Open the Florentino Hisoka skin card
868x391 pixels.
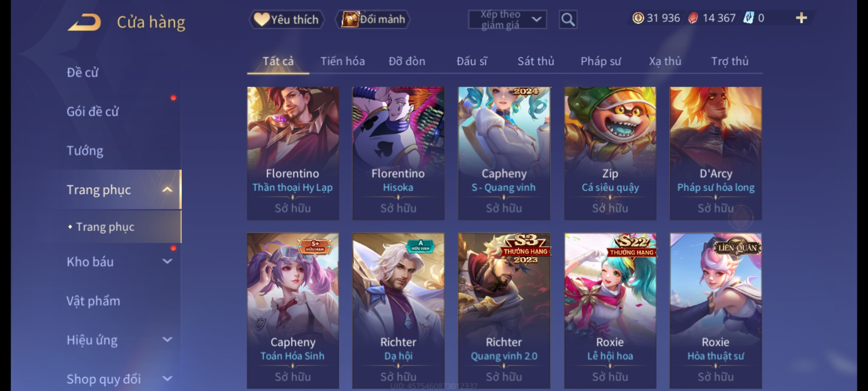click(x=398, y=153)
